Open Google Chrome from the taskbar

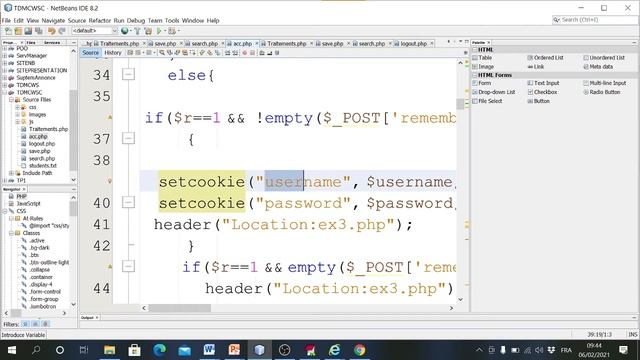tap(360, 350)
